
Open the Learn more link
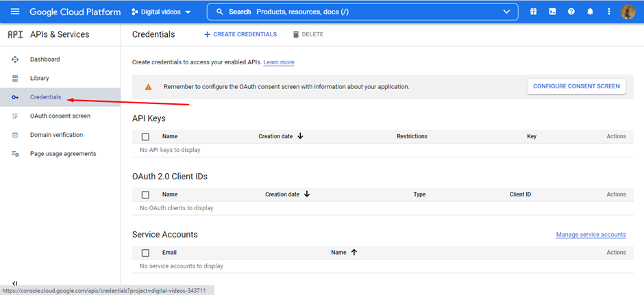coord(279,62)
